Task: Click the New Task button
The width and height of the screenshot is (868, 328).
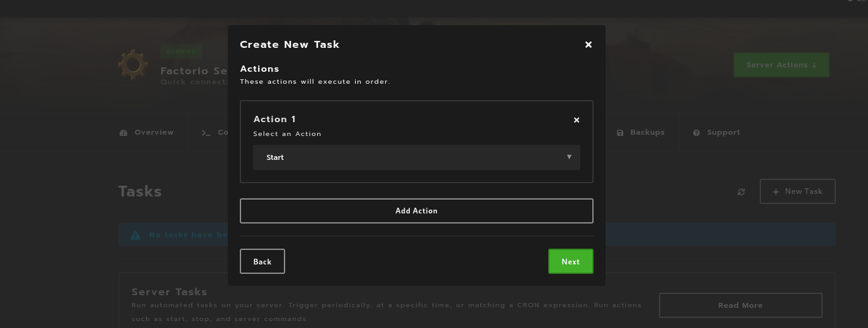Action: [x=798, y=191]
